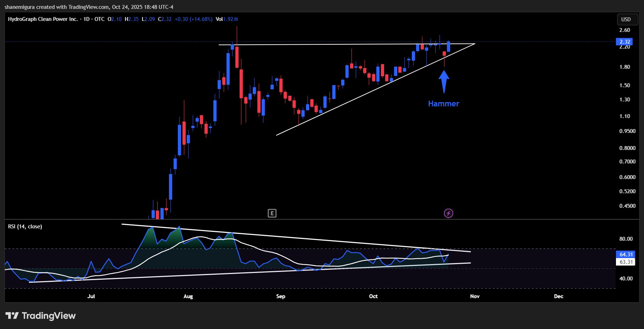Click the blue 2.32 current price label
Viewport: 644px width, 329px height.
[x=625, y=42]
